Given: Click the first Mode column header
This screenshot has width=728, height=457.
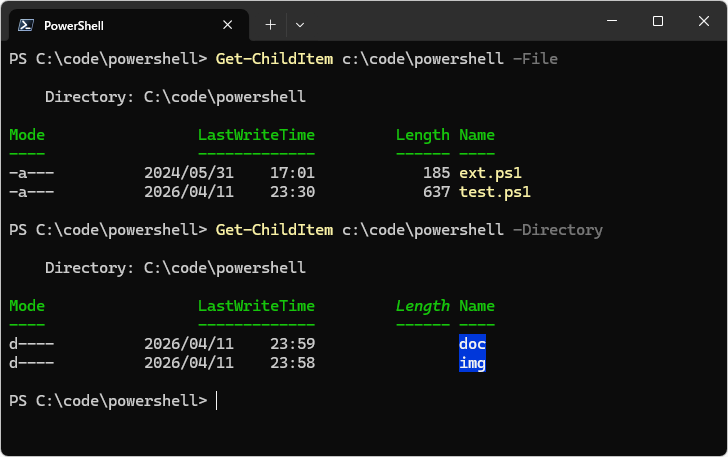Looking at the screenshot, I should (27, 135).
